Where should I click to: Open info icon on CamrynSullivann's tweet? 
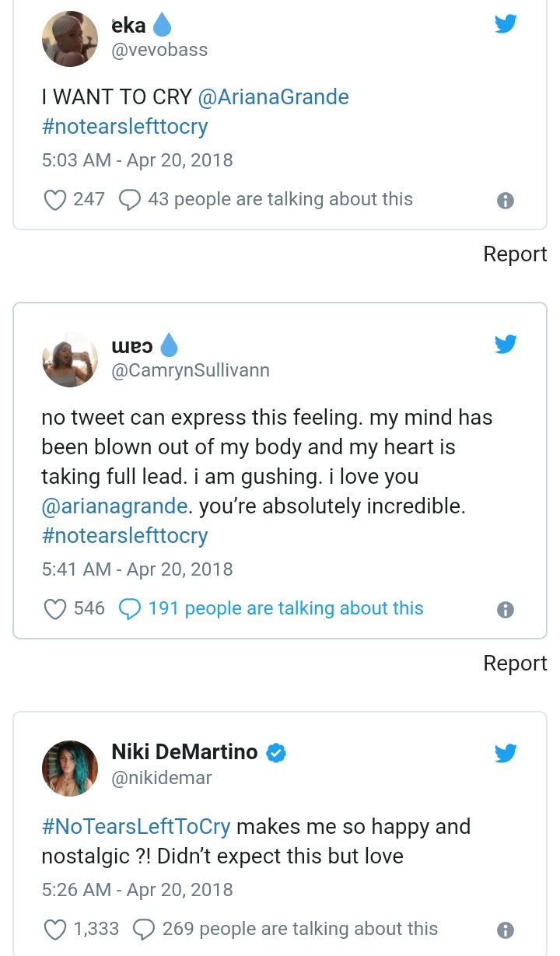[505, 609]
